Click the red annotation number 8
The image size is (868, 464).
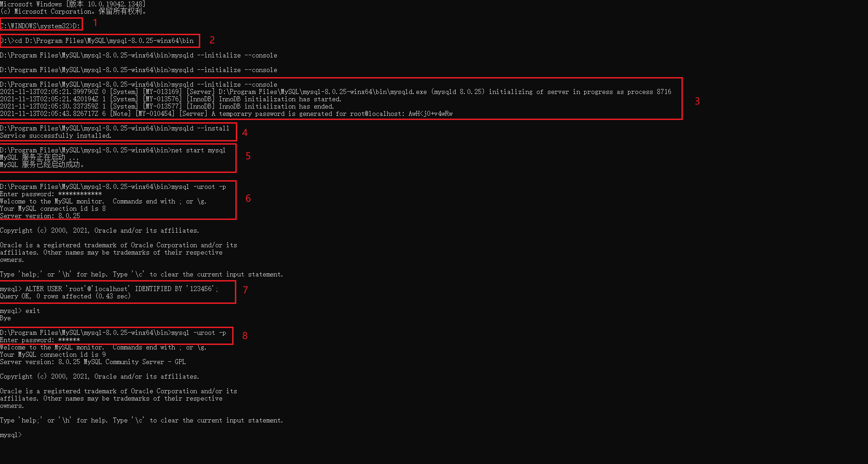(245, 335)
